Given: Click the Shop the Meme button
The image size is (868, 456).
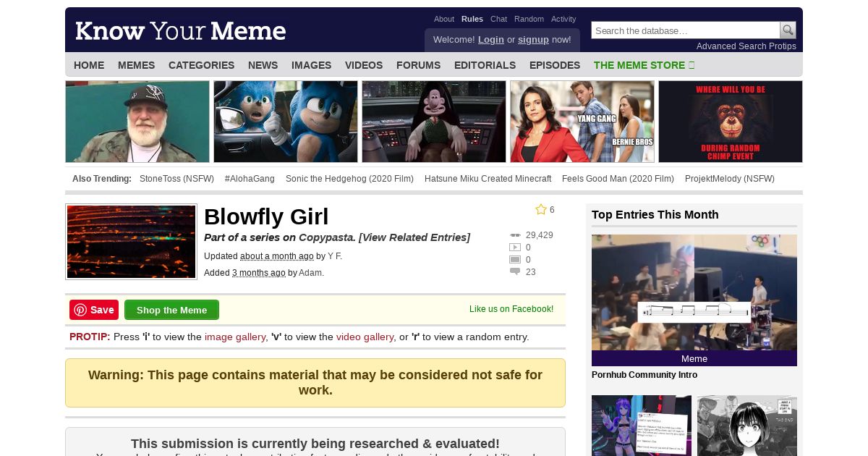Looking at the screenshot, I should (171, 310).
